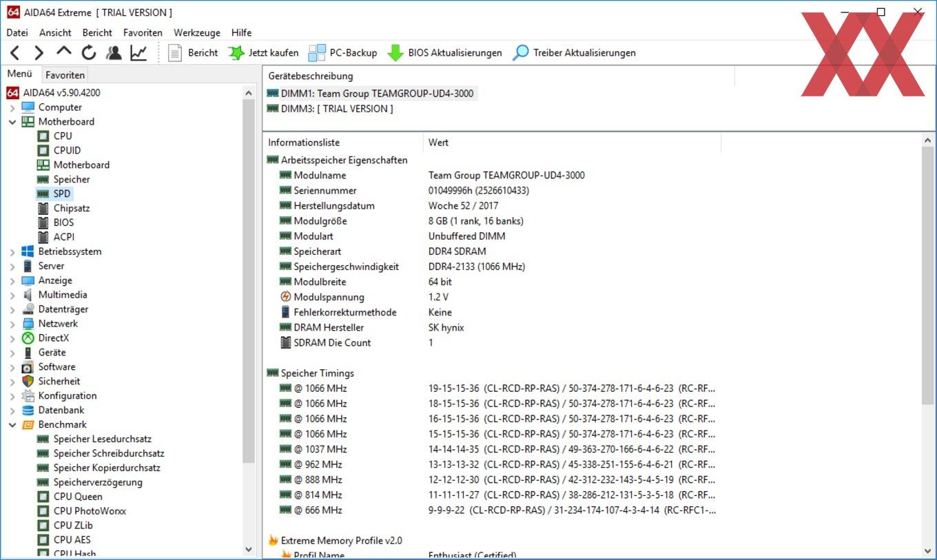Open the Hilfe menu
The width and height of the screenshot is (937, 560).
pos(241,32)
